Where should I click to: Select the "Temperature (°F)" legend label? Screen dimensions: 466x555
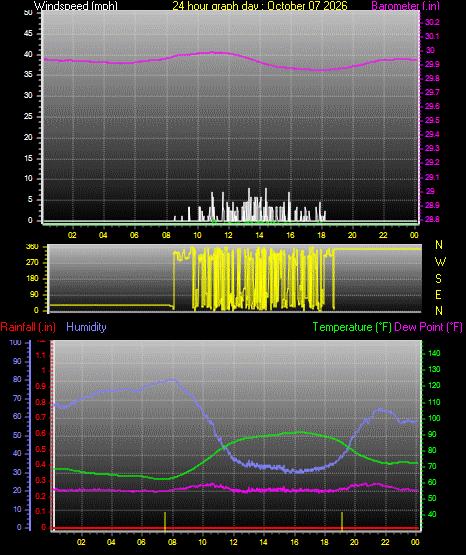352,327
